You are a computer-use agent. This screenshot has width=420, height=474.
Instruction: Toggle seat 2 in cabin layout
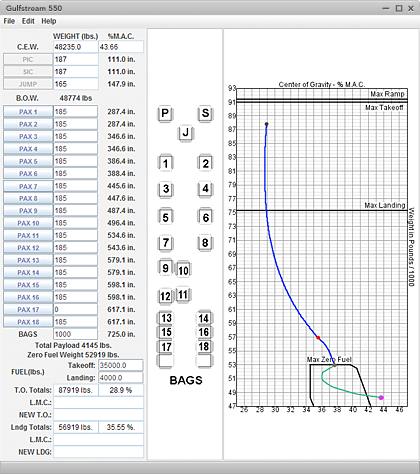206,163
